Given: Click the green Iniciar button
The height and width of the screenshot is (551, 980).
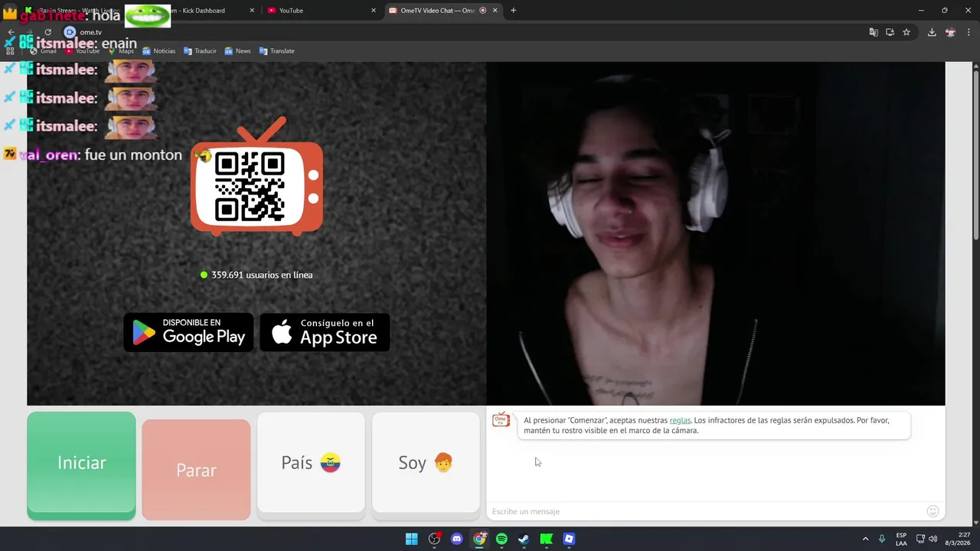Looking at the screenshot, I should point(81,466).
